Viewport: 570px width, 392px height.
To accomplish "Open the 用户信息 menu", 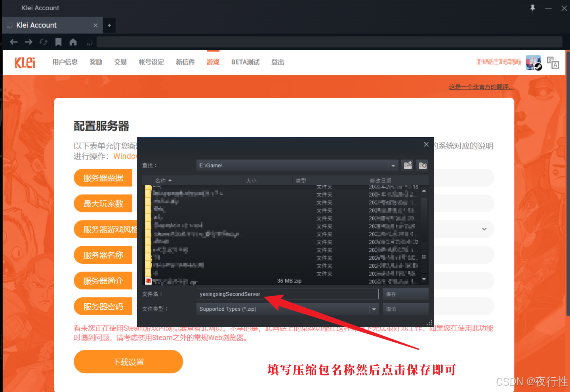I will (65, 62).
